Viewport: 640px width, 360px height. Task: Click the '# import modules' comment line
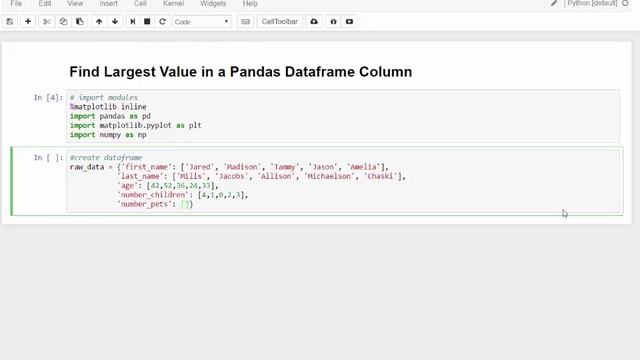pyautogui.click(x=104, y=98)
